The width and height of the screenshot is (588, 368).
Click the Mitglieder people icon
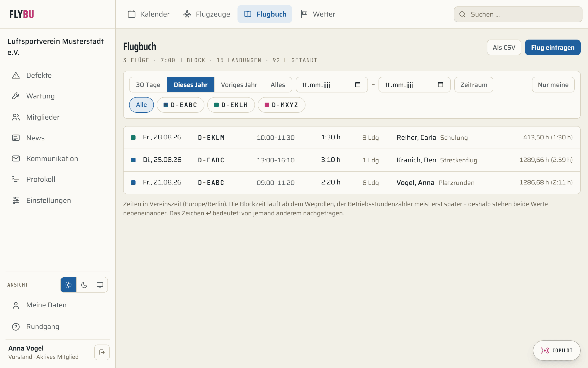point(16,117)
